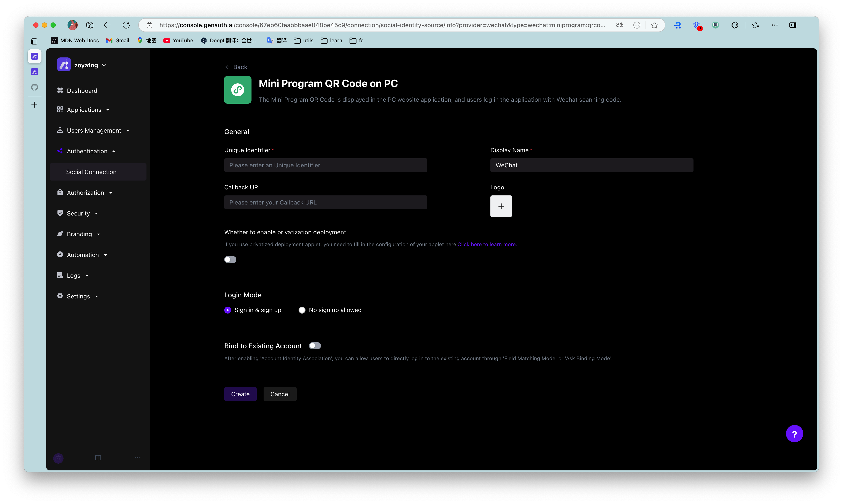Open the learn bookmarks folder
Viewport: 843px width, 504px height.
point(332,40)
